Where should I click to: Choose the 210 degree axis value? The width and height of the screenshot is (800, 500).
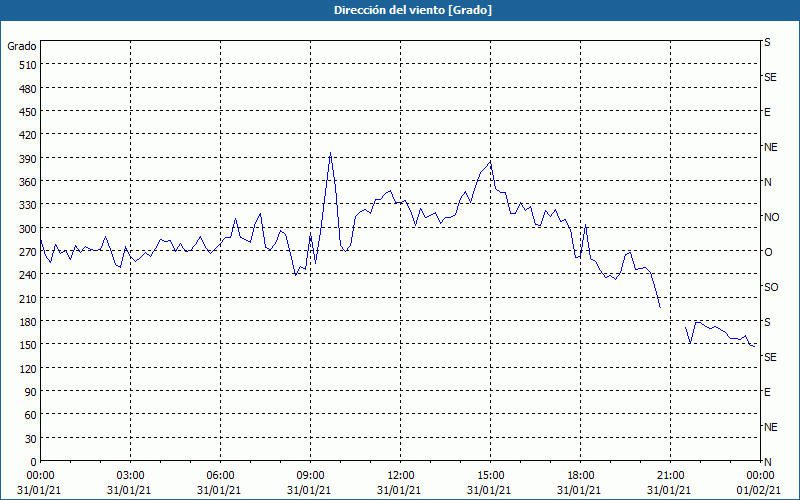[x=28, y=298]
